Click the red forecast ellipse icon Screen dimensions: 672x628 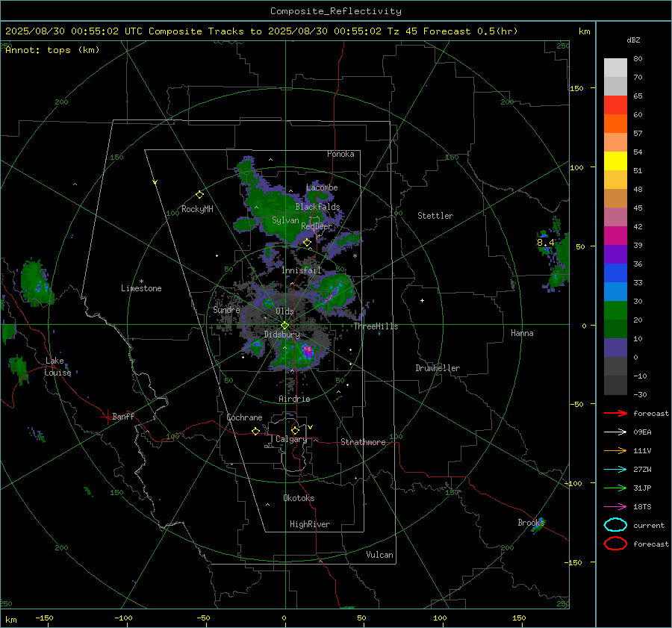click(615, 544)
